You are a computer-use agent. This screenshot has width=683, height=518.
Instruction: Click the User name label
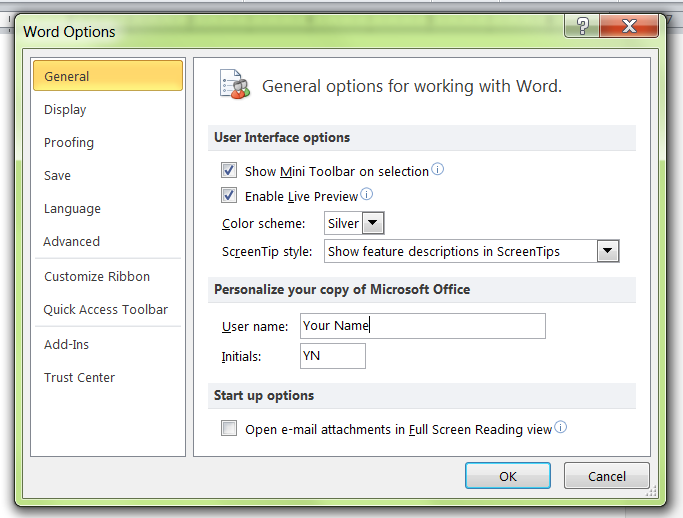tap(255, 327)
